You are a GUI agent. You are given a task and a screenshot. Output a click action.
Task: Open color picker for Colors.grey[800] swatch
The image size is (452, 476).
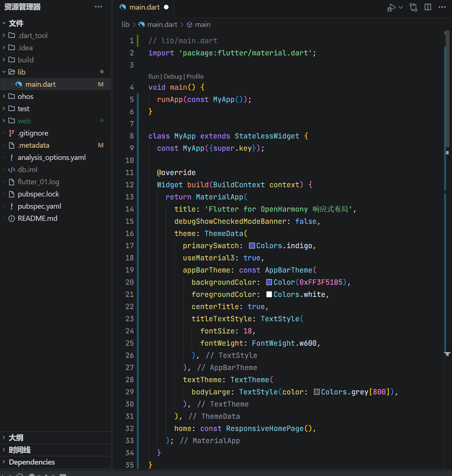pyautogui.click(x=317, y=392)
